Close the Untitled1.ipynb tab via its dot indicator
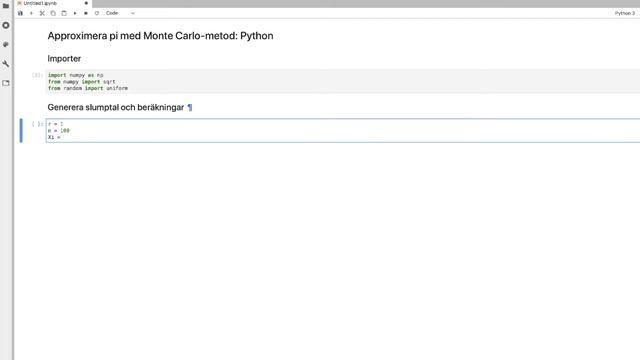 click(x=86, y=3)
